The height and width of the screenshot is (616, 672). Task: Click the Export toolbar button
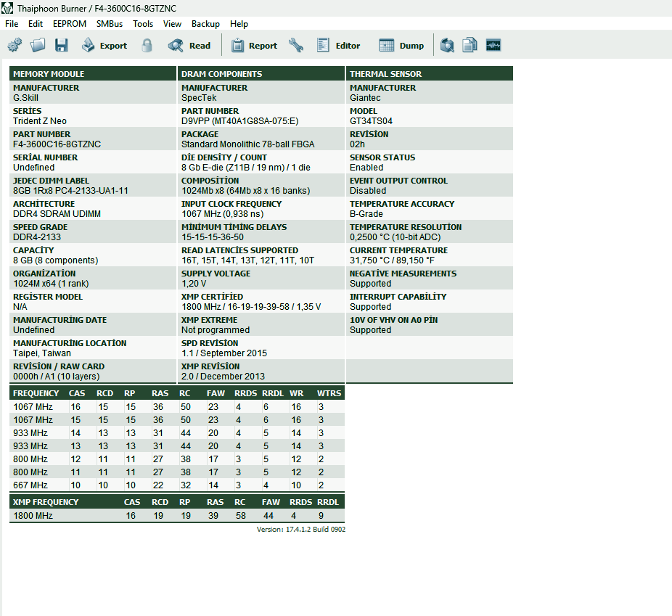click(x=105, y=46)
